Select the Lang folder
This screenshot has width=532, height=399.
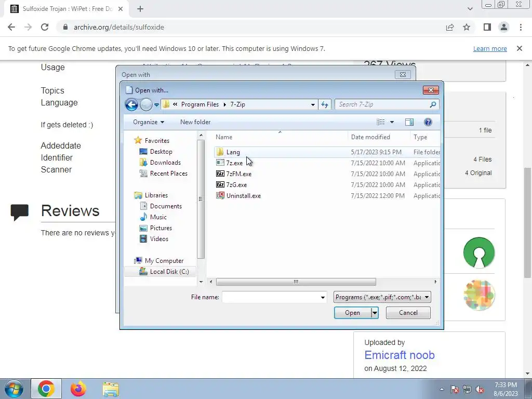point(233,152)
